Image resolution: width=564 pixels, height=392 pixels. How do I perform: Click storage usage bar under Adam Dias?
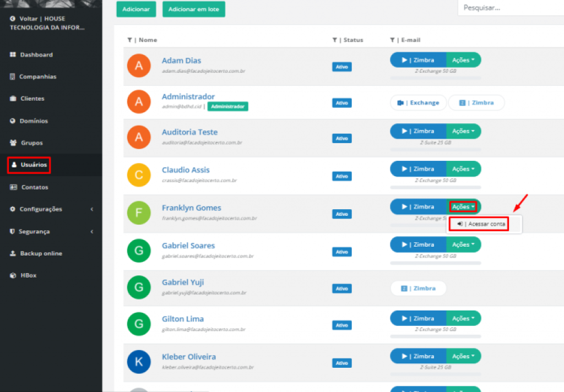pos(436,78)
